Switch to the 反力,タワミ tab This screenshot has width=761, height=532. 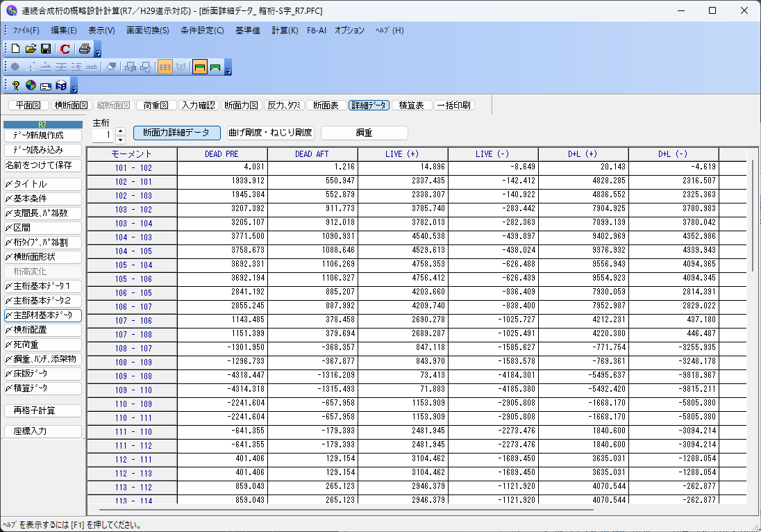284,106
